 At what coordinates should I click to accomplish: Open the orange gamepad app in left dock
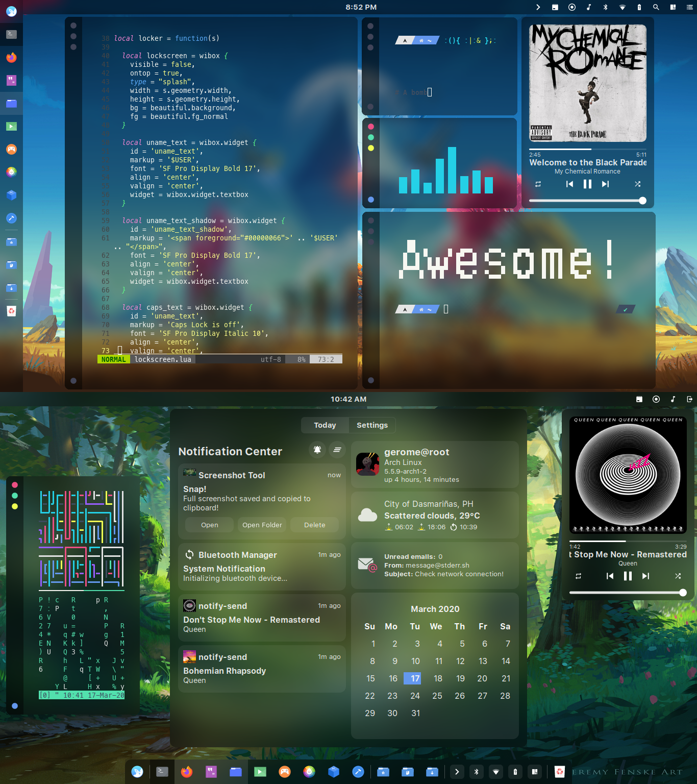pyautogui.click(x=11, y=149)
